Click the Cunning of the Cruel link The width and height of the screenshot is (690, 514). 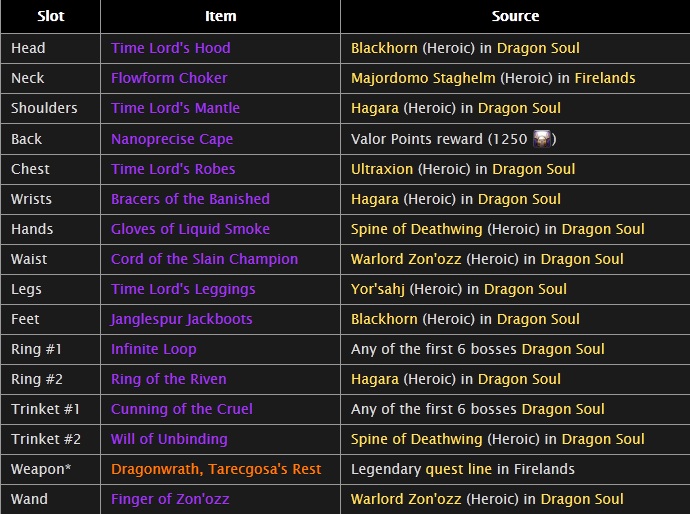pyautogui.click(x=182, y=409)
